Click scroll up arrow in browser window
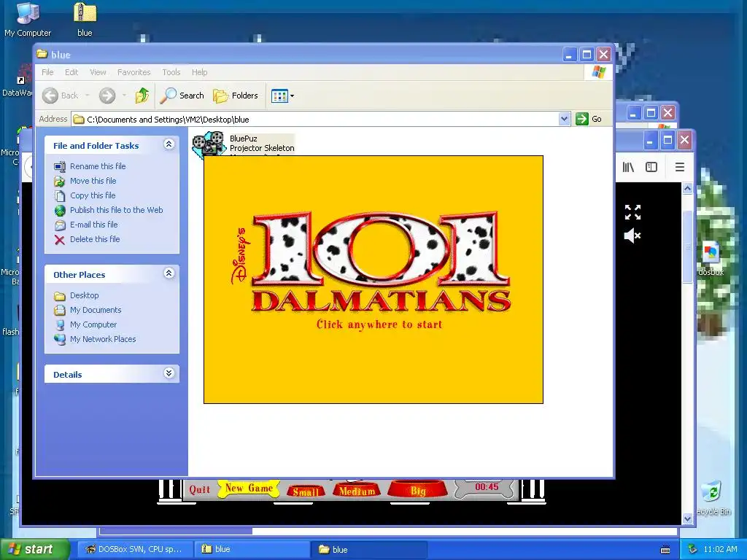 pos(687,189)
